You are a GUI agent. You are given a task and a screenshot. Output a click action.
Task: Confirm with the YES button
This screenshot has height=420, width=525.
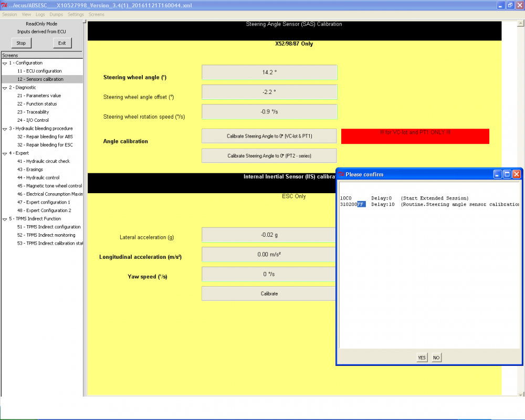422,358
